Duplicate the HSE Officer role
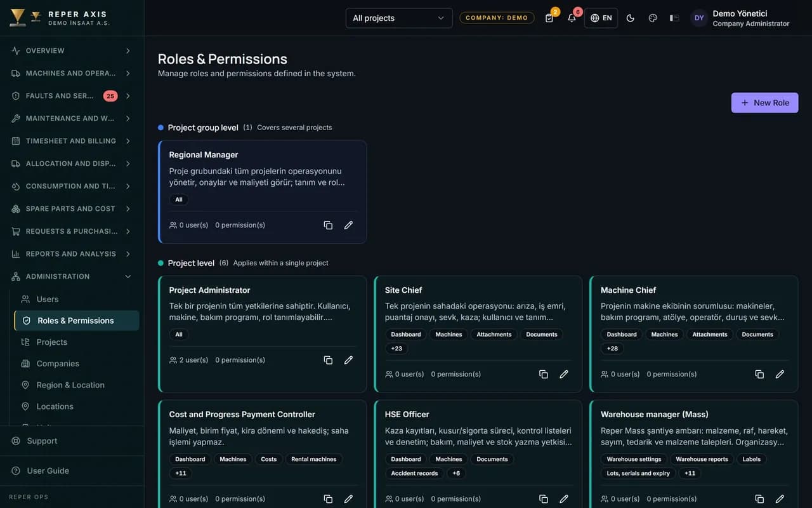The height and width of the screenshot is (508, 812). [x=544, y=499]
